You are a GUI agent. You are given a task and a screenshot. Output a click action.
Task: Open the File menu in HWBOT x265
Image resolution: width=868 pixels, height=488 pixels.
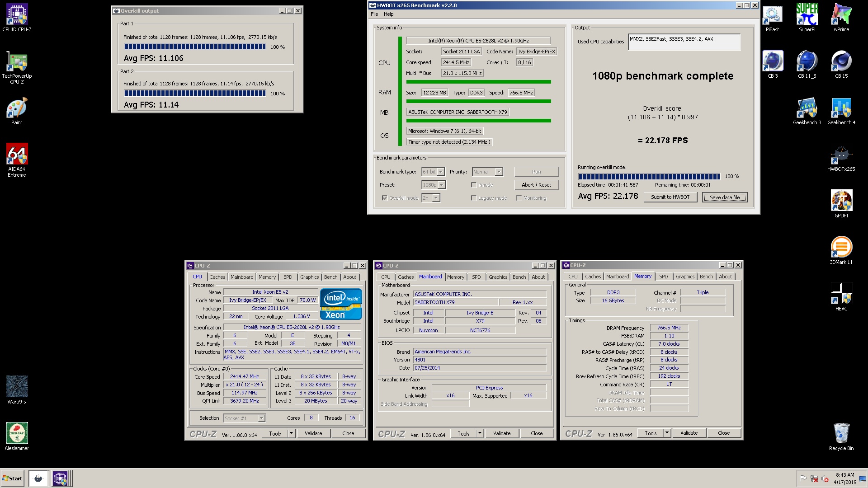click(x=374, y=14)
